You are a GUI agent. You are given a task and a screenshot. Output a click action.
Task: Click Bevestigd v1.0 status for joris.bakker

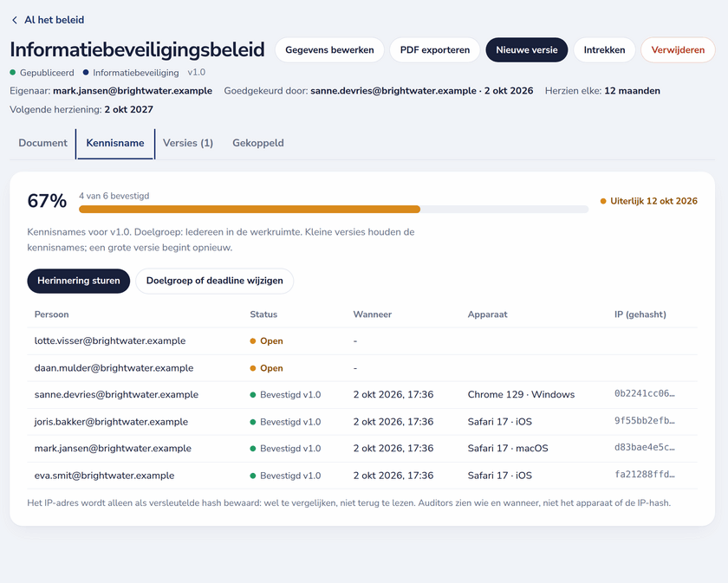pos(285,422)
